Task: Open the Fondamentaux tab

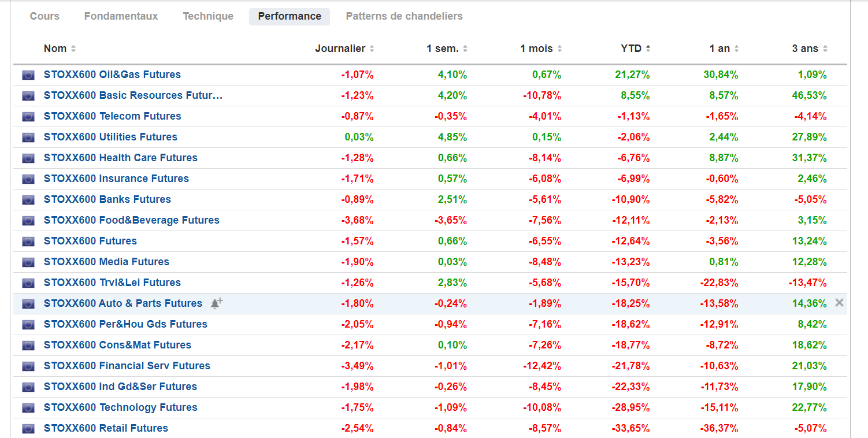Action: (121, 16)
